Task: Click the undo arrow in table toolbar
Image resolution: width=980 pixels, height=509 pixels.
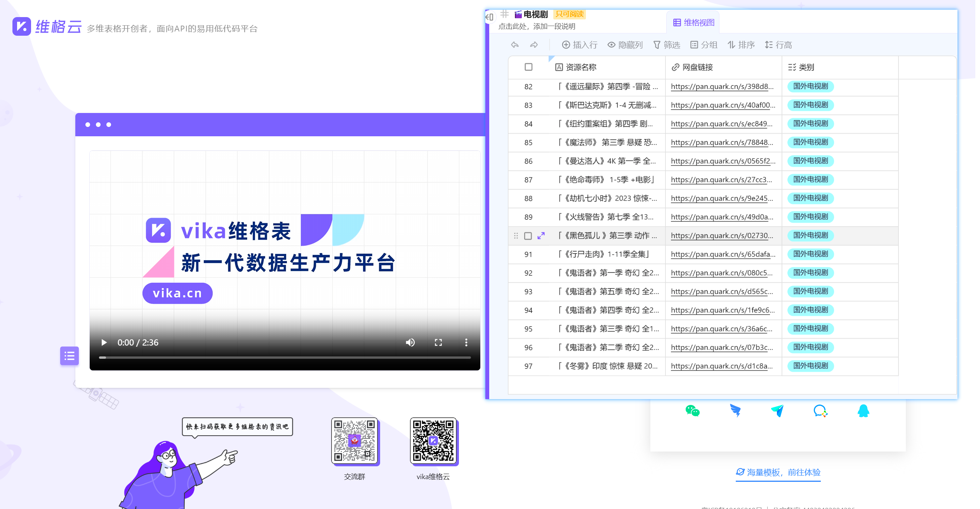Action: click(515, 45)
